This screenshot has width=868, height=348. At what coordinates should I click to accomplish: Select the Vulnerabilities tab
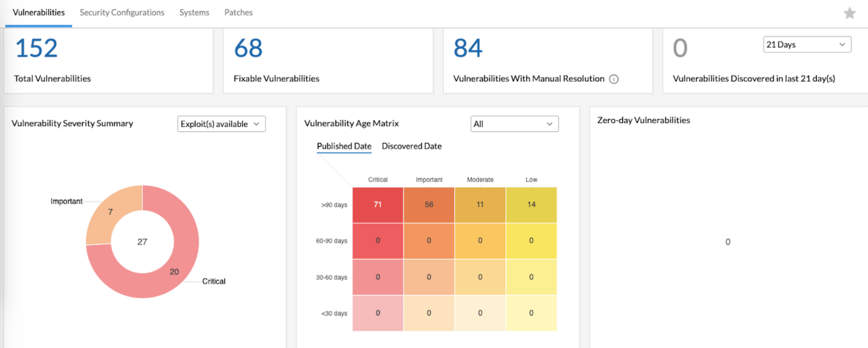pos(39,13)
